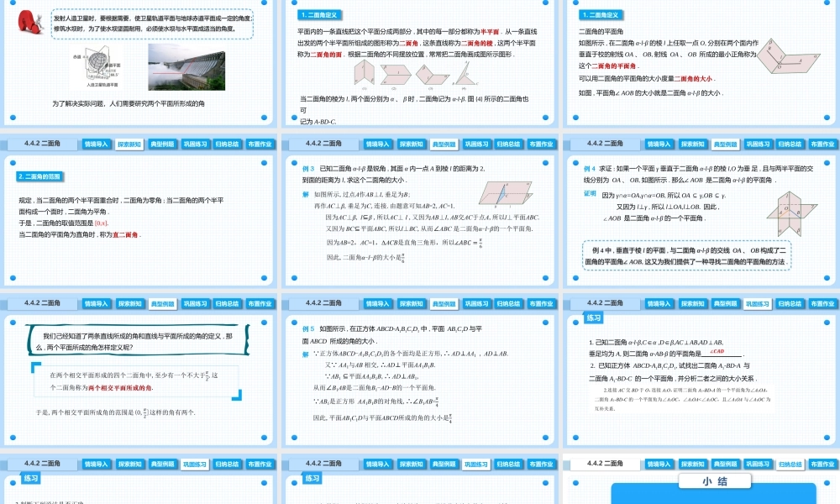This screenshot has height=504, width=840.
Task: Open 归纳总结 tab on the 二面角的范围 slide
Action: point(227,144)
